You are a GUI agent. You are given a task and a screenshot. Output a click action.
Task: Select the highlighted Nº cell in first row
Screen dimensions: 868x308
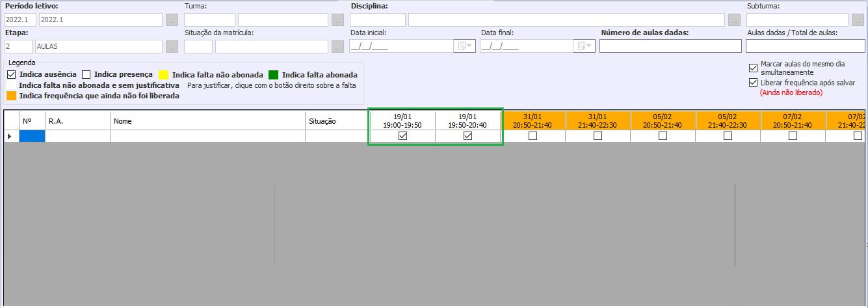coord(32,136)
